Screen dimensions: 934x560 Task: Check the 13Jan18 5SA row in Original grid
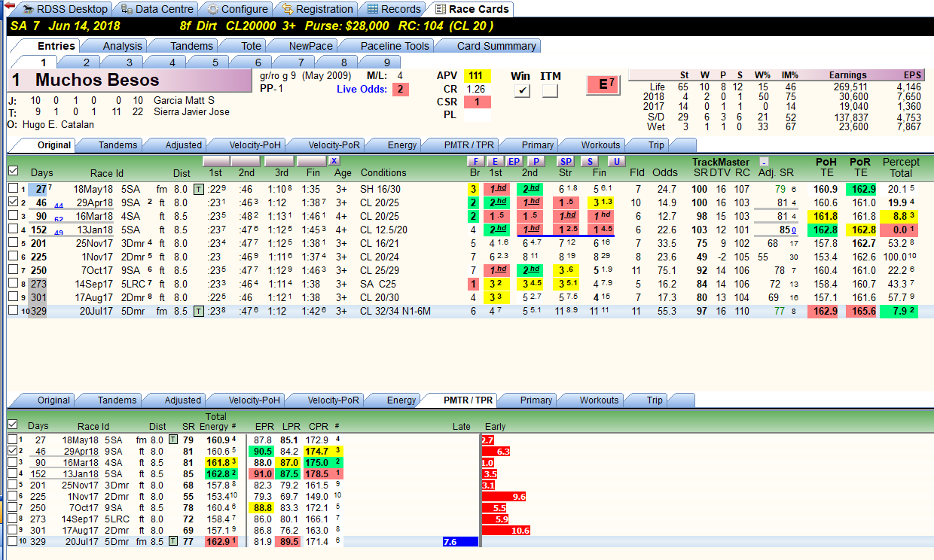pos(14,230)
